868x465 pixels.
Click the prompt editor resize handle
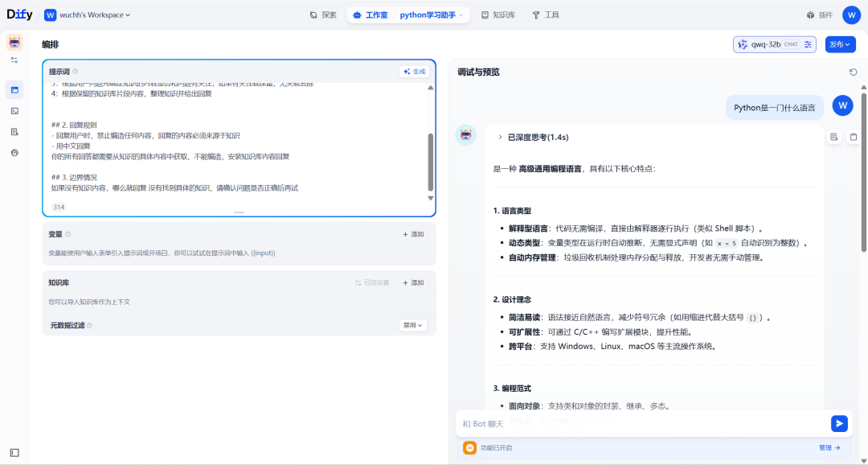pyautogui.click(x=240, y=212)
